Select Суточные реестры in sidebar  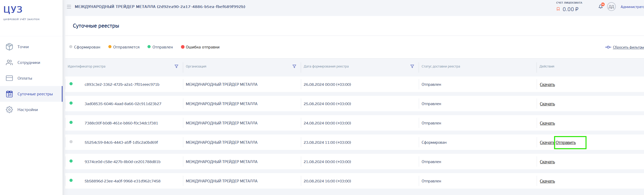click(31, 94)
